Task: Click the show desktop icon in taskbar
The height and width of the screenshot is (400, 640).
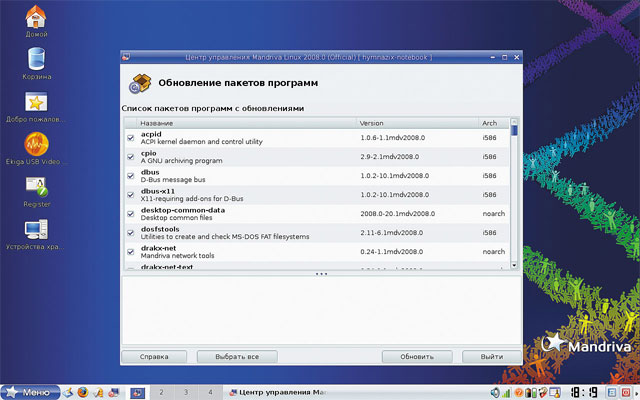Action: coord(68,393)
